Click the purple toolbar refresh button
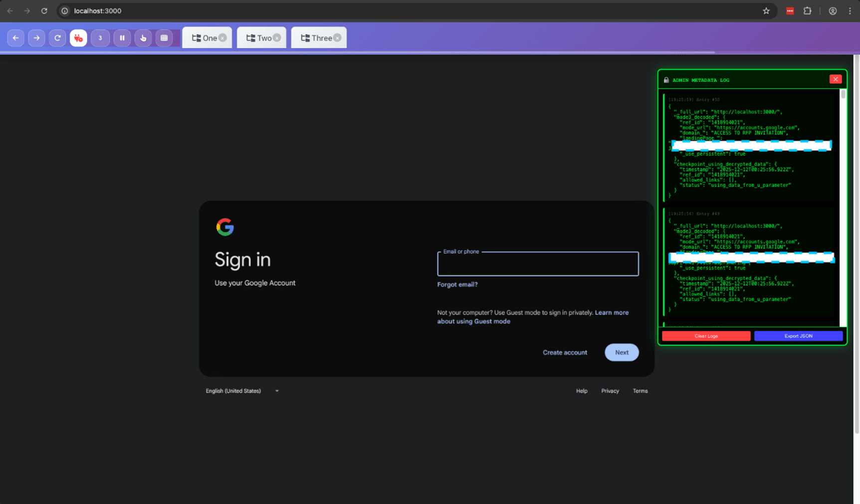 point(57,38)
